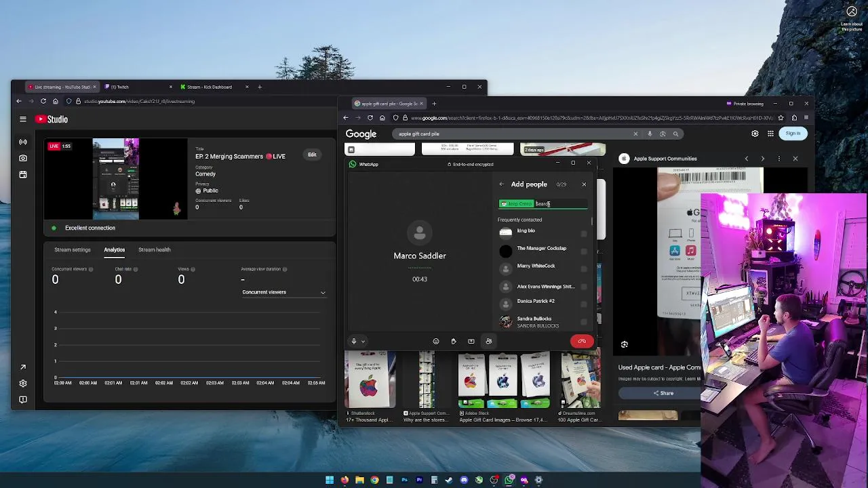Start screen sharing in the WhatsApp call
The image size is (868, 488).
point(471,342)
